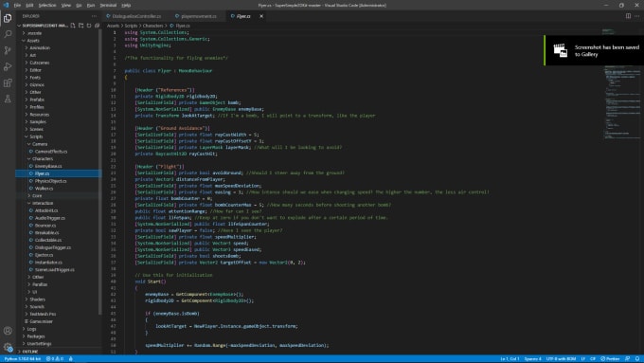644x363 pixels.
Task: Open the Edit menu
Action: (29, 5)
